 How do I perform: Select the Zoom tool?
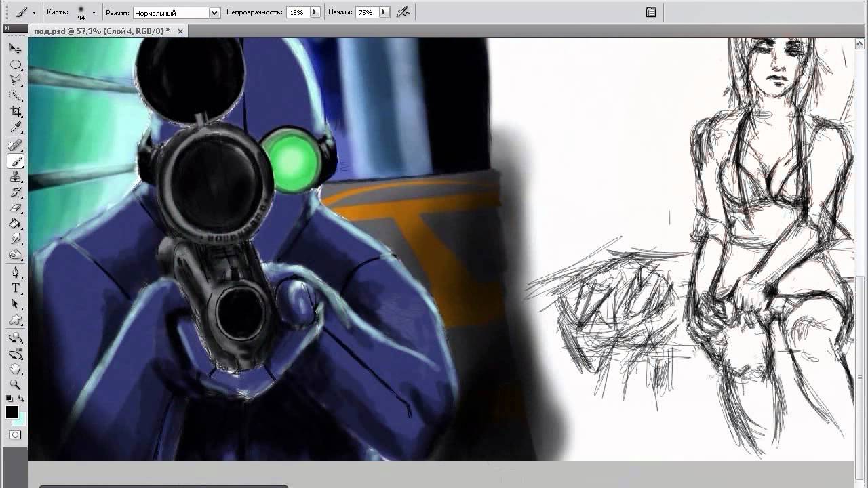point(16,385)
